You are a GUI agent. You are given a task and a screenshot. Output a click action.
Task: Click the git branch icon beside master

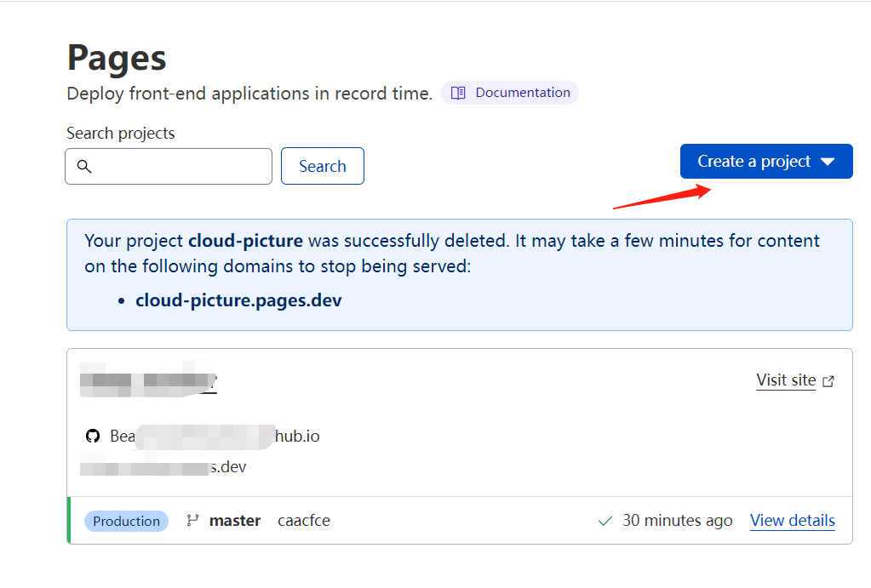click(x=192, y=520)
